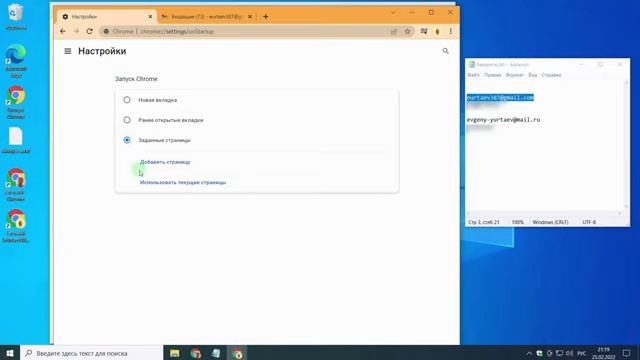Screen dimensions: 640x360
Task: Click the site info icon in address bar
Action: coord(106,31)
